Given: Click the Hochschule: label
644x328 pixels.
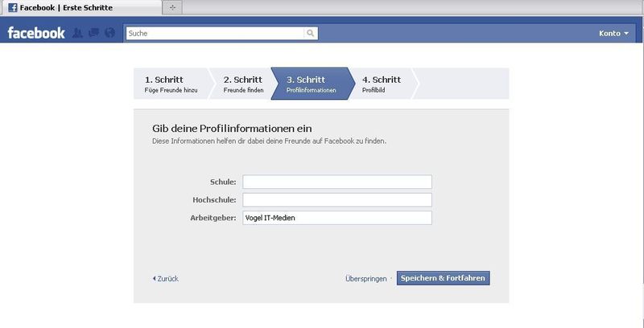Looking at the screenshot, I should coord(214,199).
